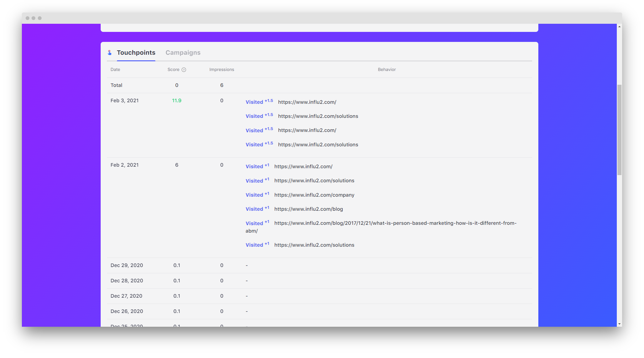The image size is (644, 358).
Task: Click the Behavior column header
Action: coord(387,69)
